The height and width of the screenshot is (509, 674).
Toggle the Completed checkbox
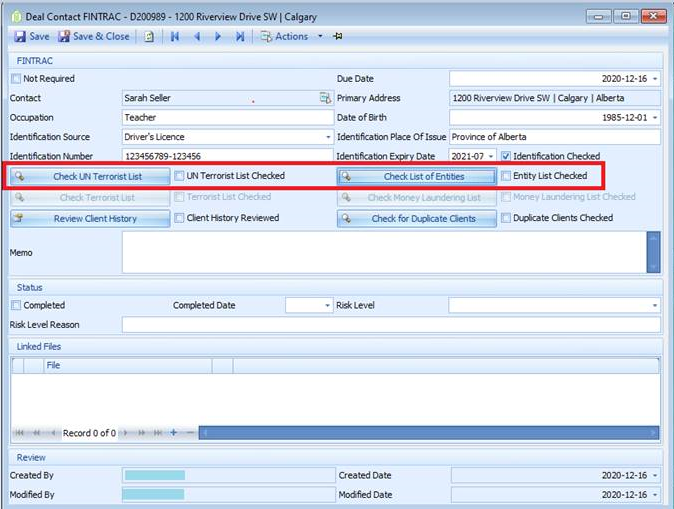click(16, 305)
